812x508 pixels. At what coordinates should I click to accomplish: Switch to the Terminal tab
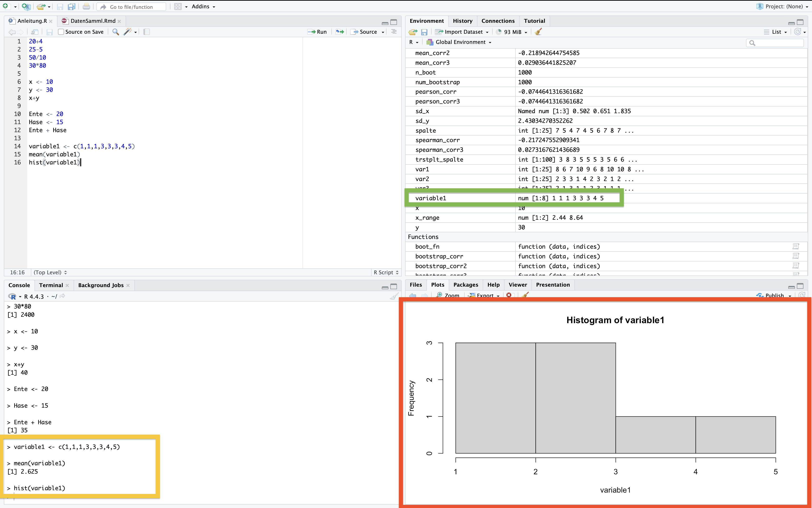click(51, 285)
